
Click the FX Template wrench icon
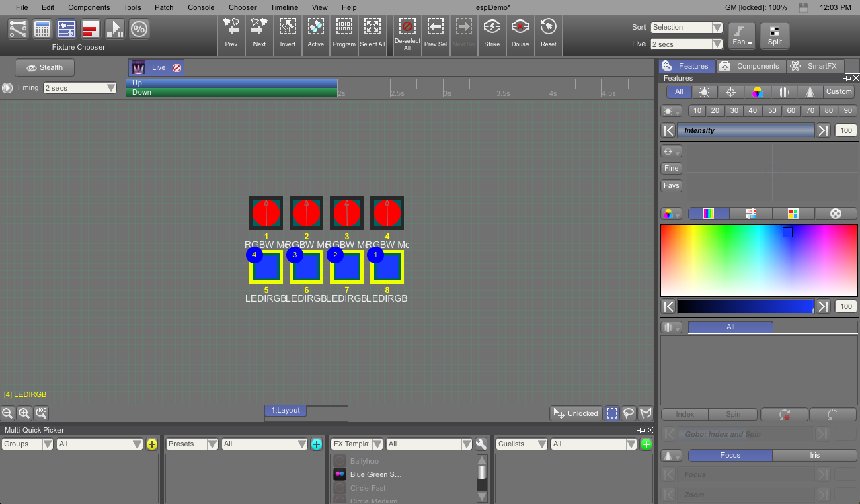[x=481, y=444]
